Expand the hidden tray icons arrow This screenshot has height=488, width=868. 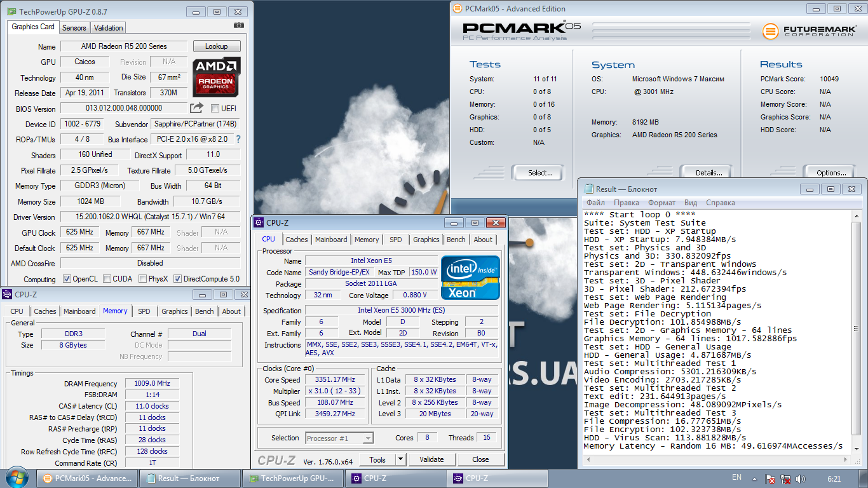coord(755,478)
